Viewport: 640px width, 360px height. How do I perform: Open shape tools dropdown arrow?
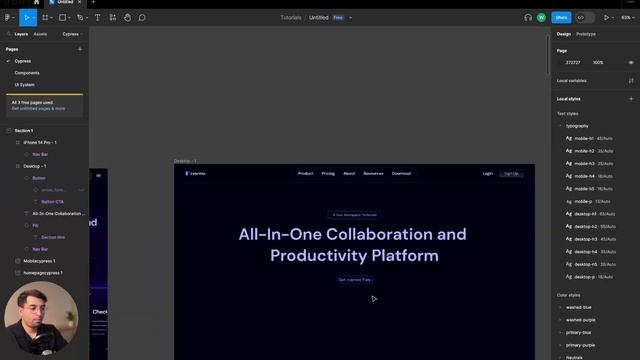click(69, 18)
